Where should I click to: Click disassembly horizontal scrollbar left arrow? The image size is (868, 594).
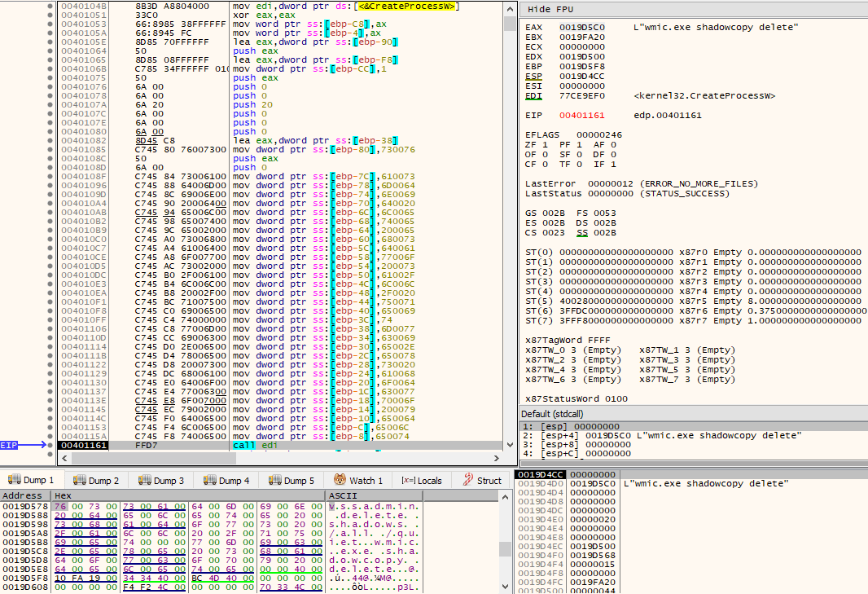[65, 458]
